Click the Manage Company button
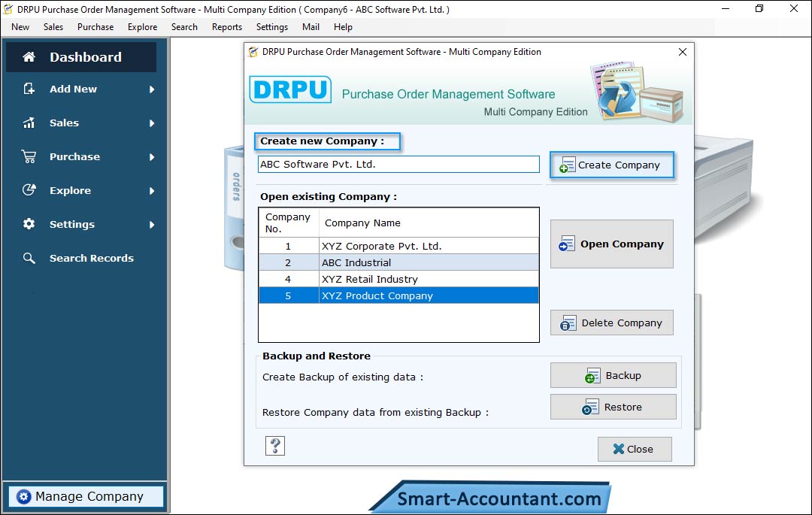 (86, 496)
